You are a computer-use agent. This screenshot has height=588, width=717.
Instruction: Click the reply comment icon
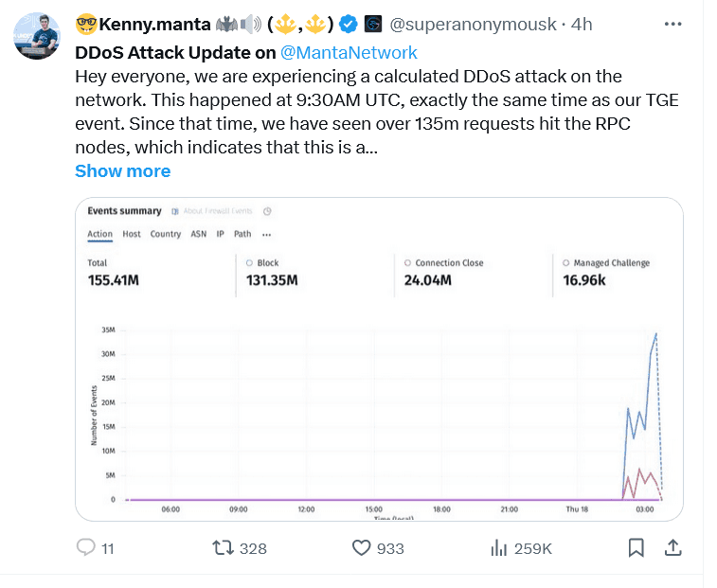coord(85,547)
